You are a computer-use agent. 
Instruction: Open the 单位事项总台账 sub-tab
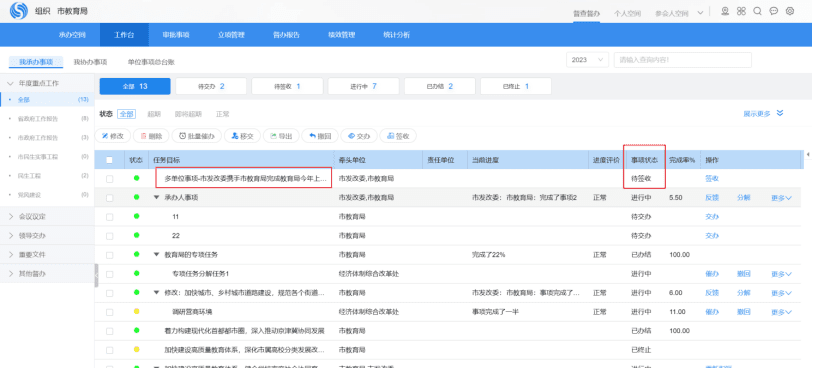click(151, 62)
